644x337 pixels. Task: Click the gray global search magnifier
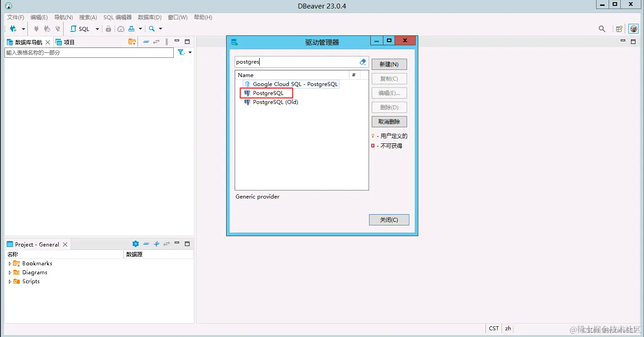click(x=602, y=29)
